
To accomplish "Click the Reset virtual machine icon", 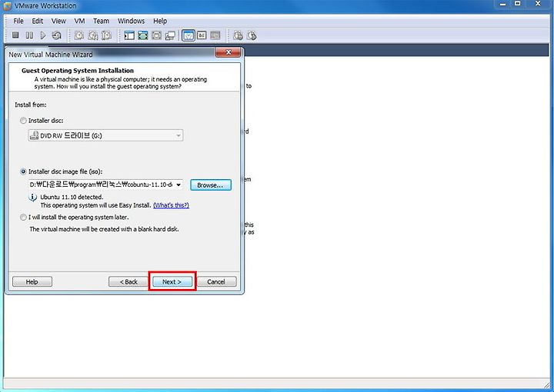I will [56, 35].
